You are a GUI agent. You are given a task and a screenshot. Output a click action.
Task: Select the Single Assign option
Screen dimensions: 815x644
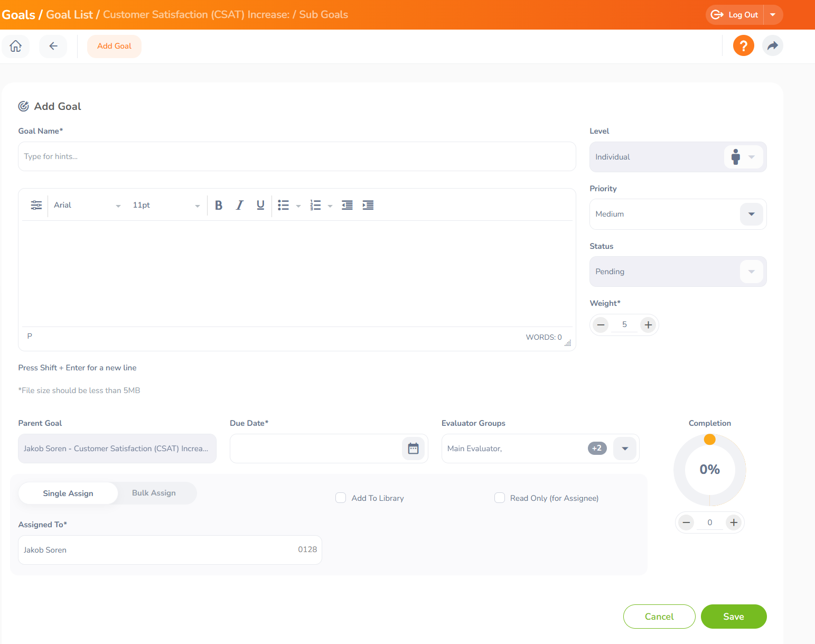click(68, 493)
